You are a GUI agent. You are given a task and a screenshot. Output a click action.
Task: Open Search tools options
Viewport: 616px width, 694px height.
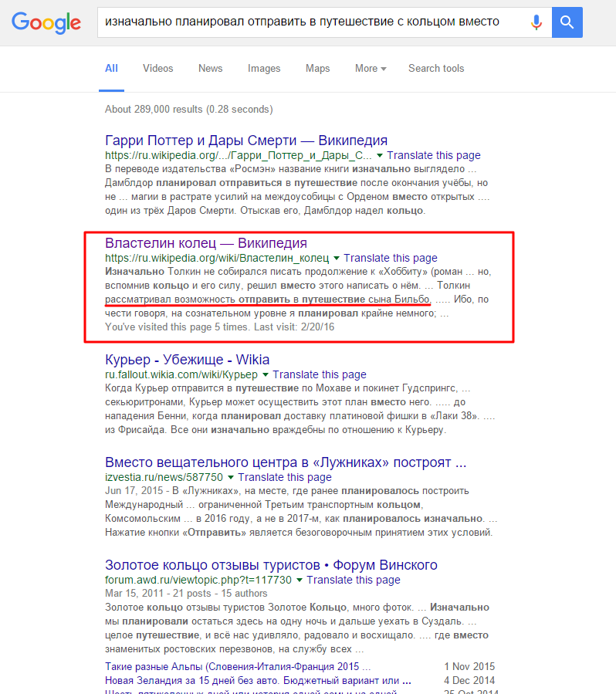point(436,68)
